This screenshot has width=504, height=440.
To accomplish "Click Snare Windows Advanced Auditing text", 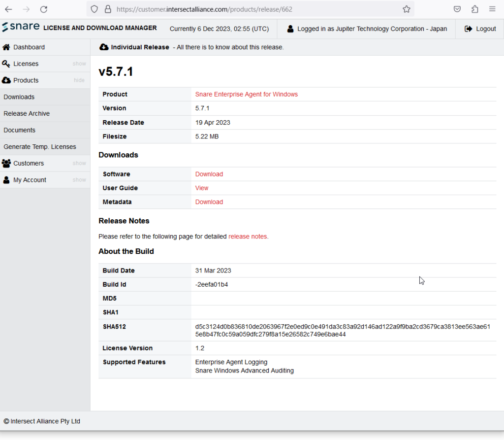I will 244,371.
